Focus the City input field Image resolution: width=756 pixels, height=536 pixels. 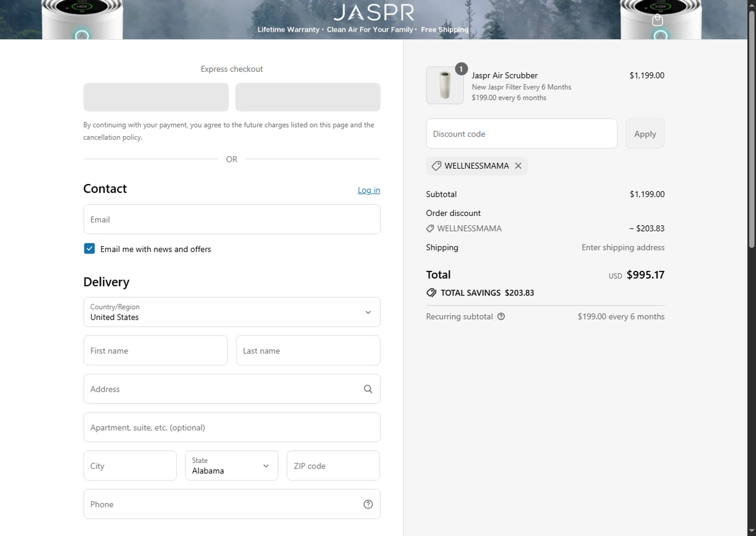[x=130, y=465]
